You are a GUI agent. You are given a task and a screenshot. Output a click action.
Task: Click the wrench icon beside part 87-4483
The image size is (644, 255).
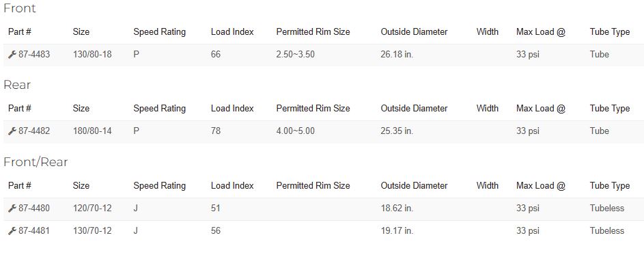tap(12, 55)
